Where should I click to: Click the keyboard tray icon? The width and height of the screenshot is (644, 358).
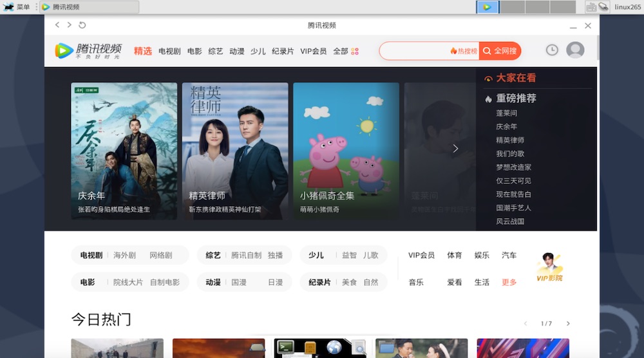591,6
